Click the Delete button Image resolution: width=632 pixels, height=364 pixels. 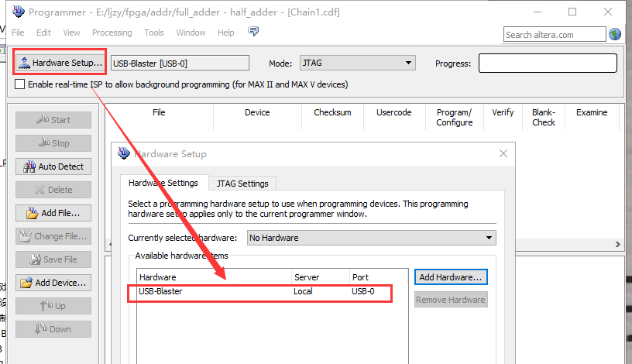(x=53, y=190)
